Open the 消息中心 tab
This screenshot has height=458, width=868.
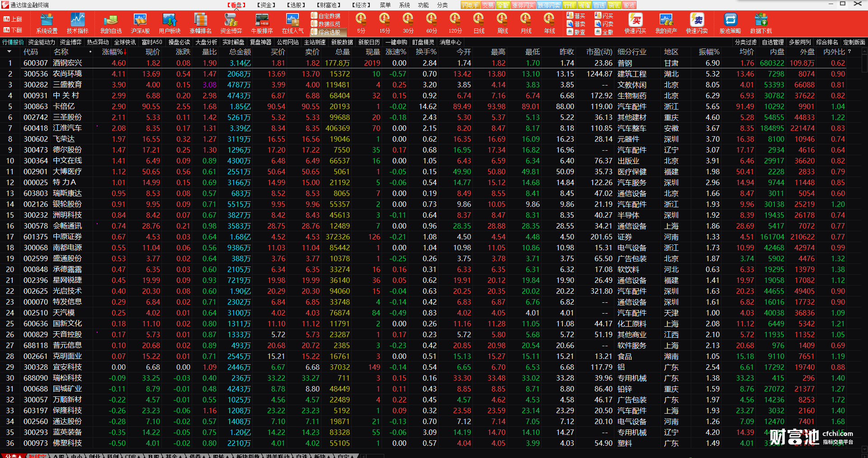pos(450,42)
